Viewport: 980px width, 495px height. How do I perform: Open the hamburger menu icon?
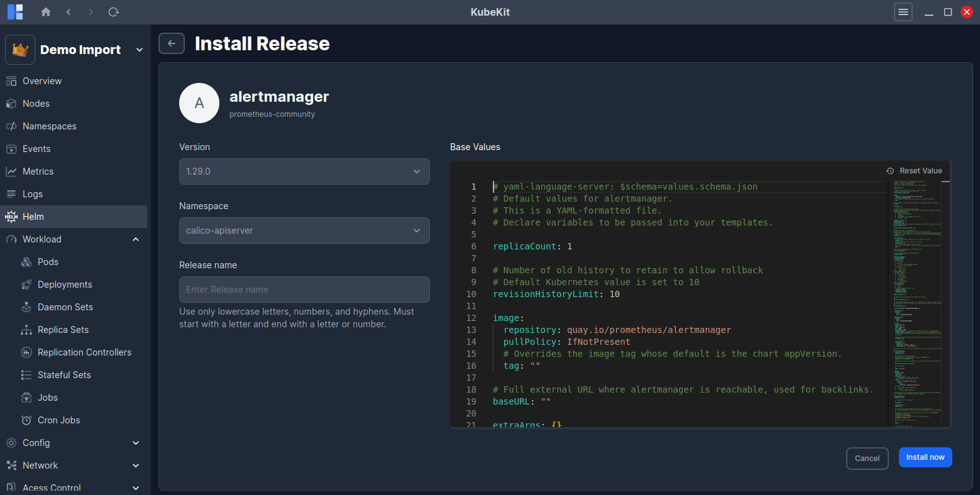(x=903, y=12)
